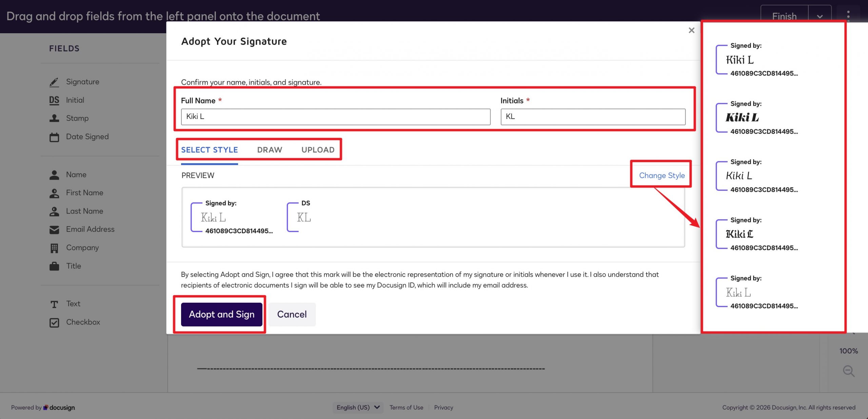The image size is (868, 419).
Task: Click the signature preview Signed by Kiki L
Action: coord(232,217)
